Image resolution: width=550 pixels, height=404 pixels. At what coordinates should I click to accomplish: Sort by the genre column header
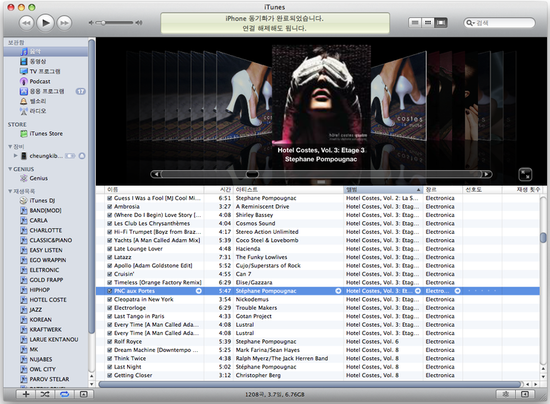point(443,190)
